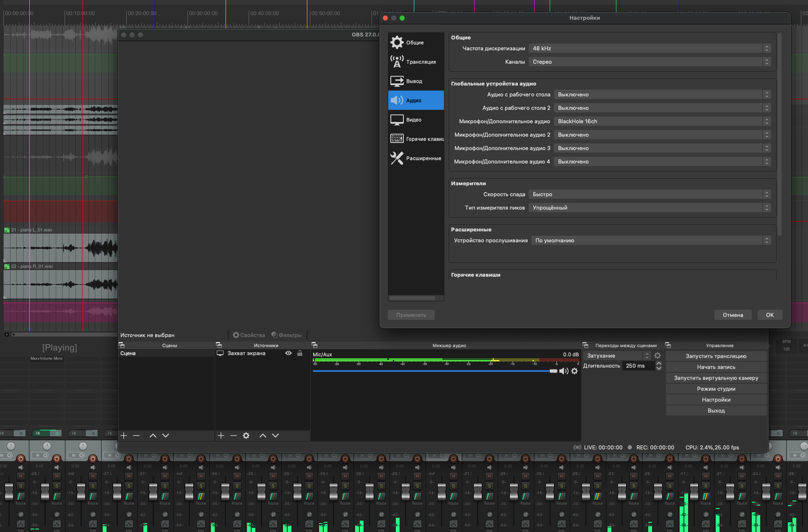Screen dimensions: 808x532
Task: Open Микрофон/Дополнительное аудио 4 dropdown
Action: [662, 161]
